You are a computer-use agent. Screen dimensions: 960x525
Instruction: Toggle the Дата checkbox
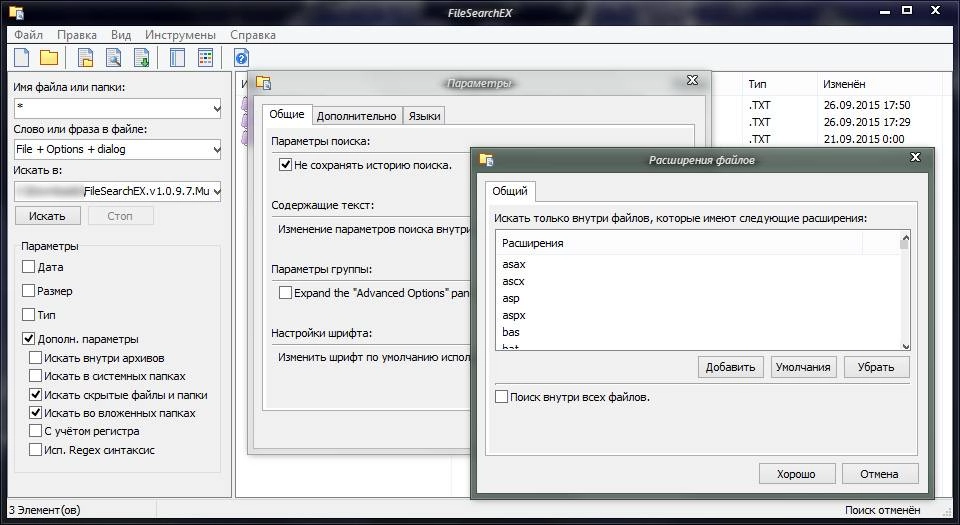coord(28,267)
